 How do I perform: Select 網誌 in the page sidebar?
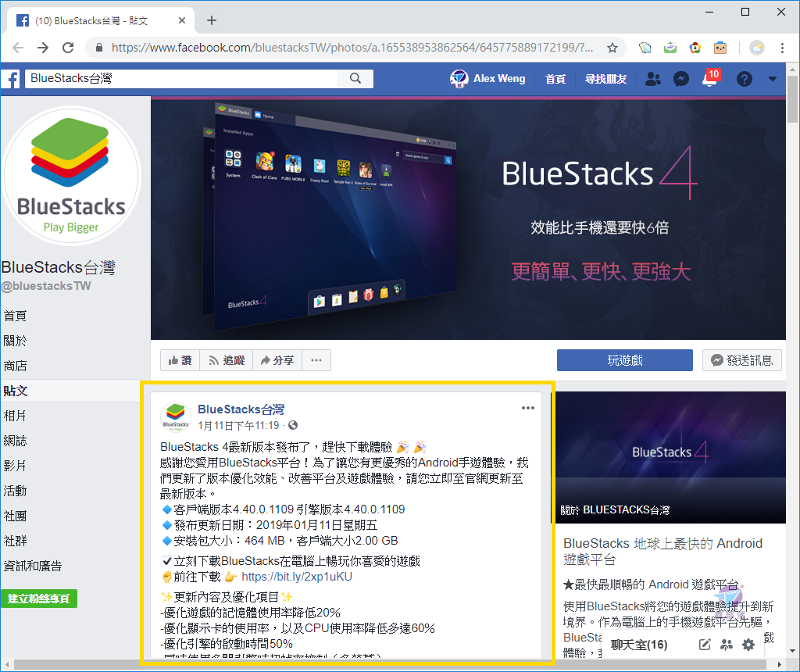15,441
